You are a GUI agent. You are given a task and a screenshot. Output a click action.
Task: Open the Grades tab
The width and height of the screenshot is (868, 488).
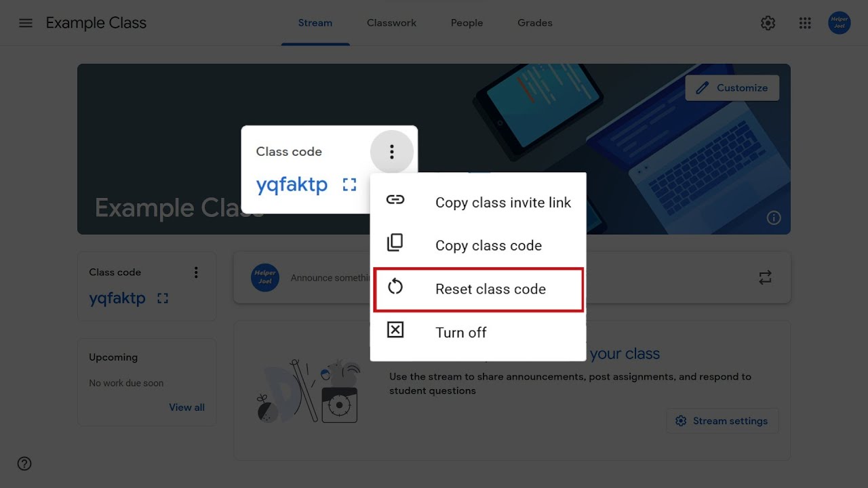(535, 23)
